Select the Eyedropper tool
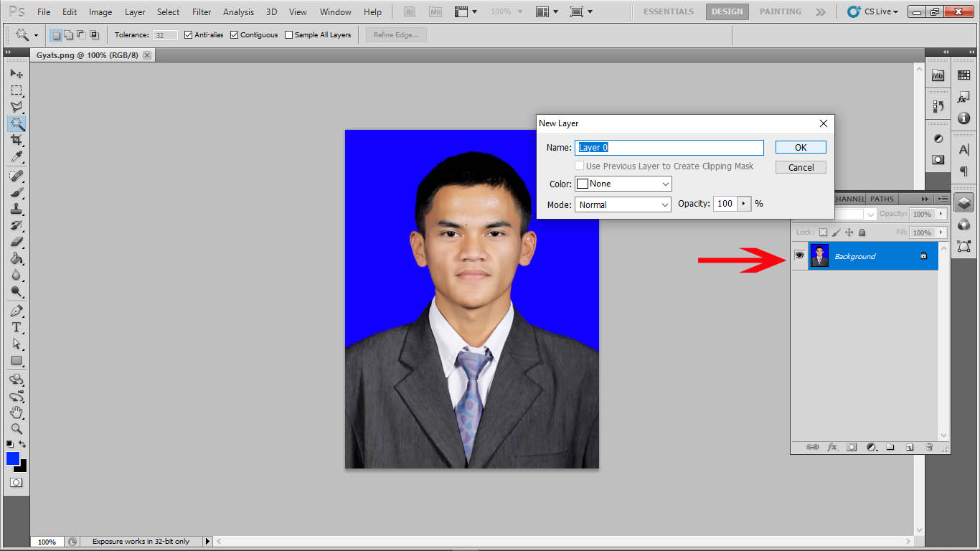Screen dimensions: 980x551 (17, 156)
